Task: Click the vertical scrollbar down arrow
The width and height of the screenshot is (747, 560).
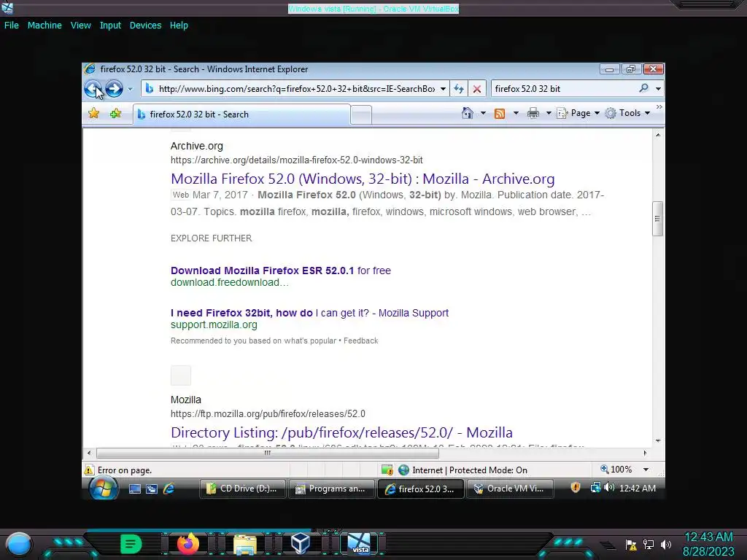Action: (x=657, y=441)
